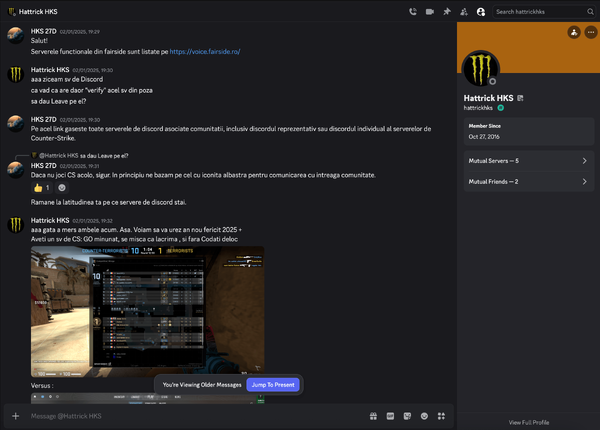Click the Hattrick HKS profile display name
This screenshot has height=430, width=600.
(x=489, y=98)
